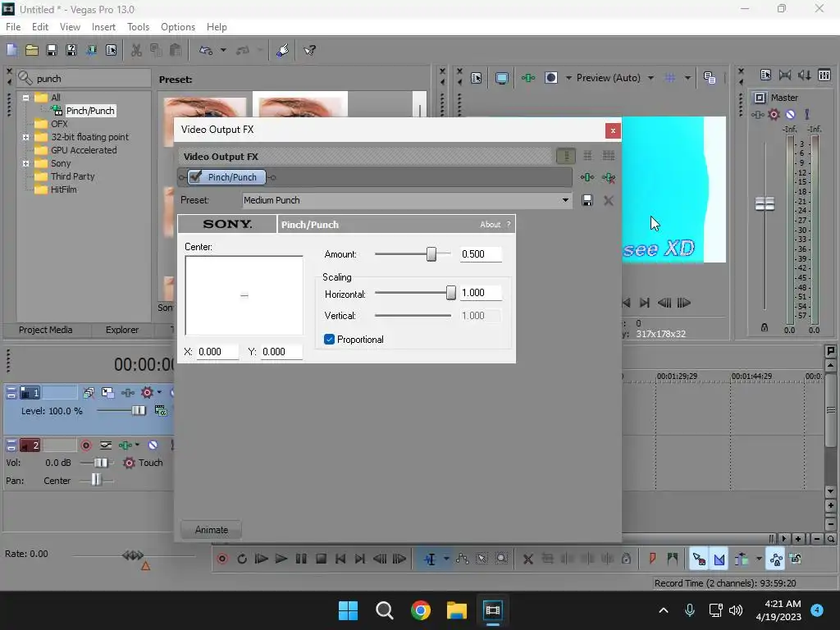Click the X coordinate field
The image size is (840, 630).
coord(217,352)
